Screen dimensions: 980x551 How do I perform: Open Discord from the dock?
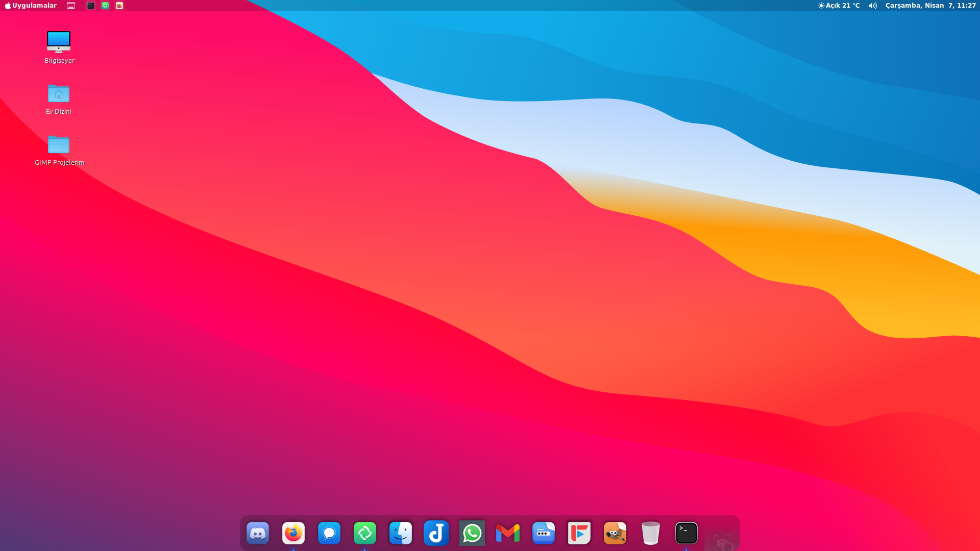(x=258, y=533)
